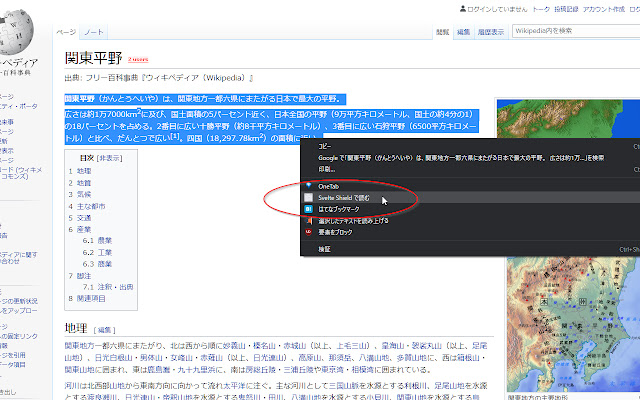
Task: Jump to 6.3 商業 in contents
Action: (97, 264)
